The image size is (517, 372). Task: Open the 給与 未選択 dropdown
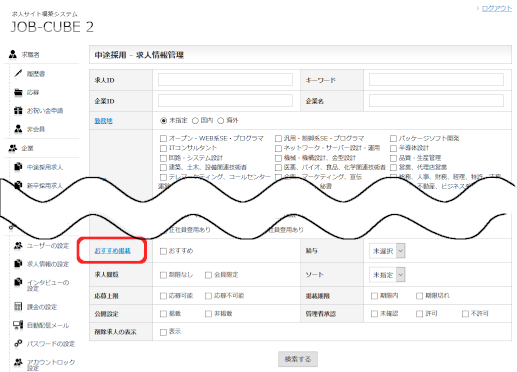387,251
